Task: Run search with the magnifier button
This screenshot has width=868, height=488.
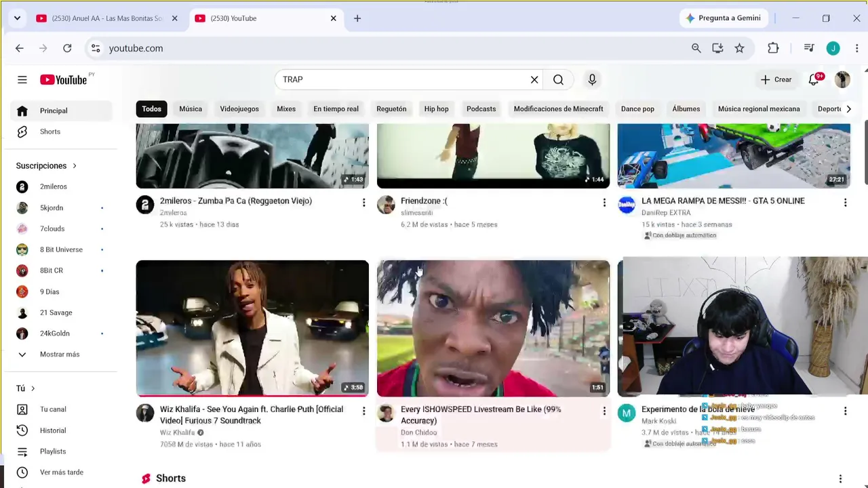Action: pos(558,80)
